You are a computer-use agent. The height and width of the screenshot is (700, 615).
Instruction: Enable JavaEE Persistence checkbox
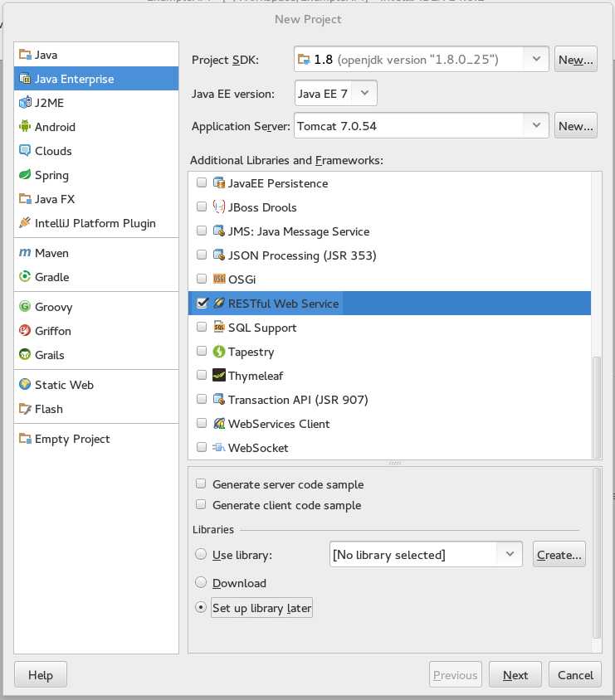[202, 182]
